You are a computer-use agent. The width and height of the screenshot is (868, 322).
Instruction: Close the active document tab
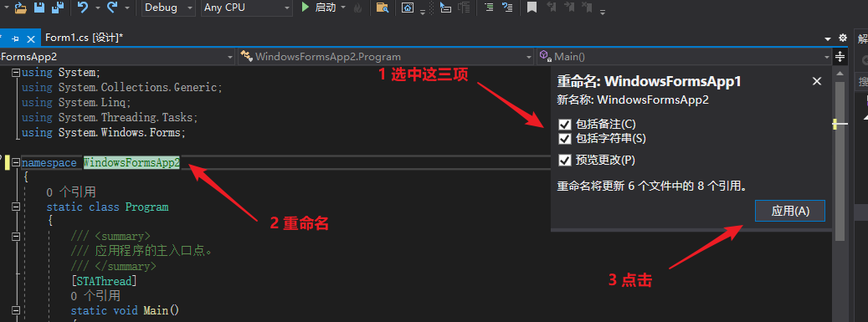(31, 38)
